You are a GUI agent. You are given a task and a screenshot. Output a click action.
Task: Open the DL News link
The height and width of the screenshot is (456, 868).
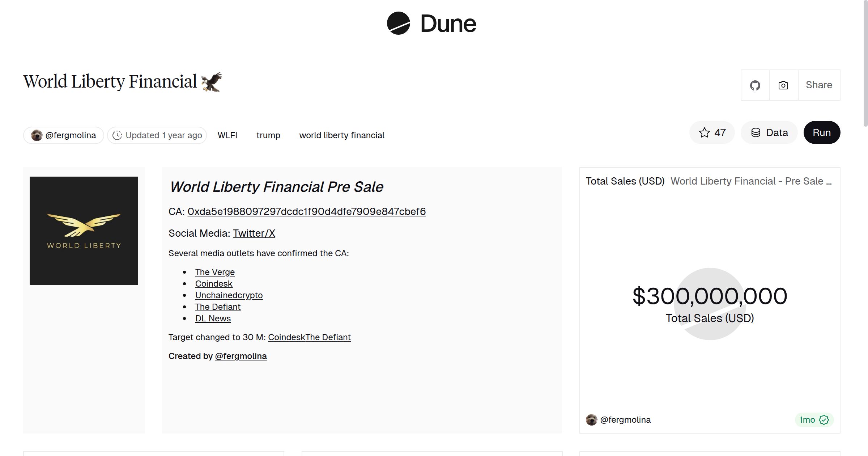click(213, 318)
